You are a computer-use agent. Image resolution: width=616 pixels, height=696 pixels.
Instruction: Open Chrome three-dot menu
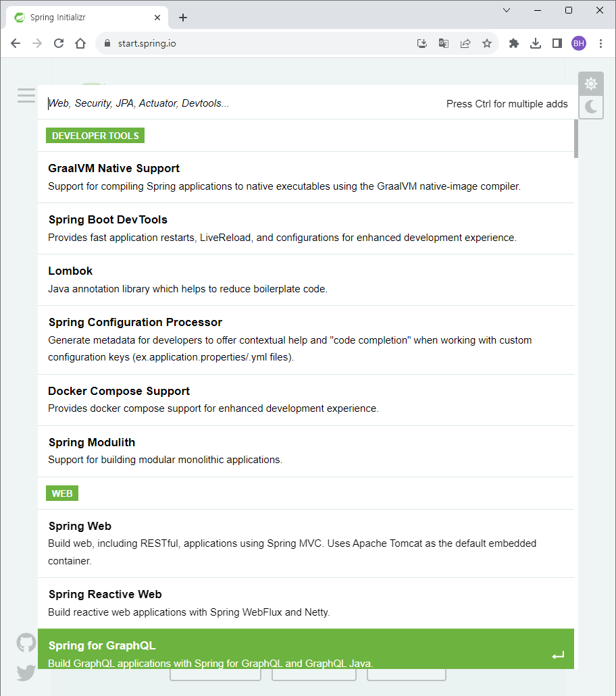coord(600,43)
